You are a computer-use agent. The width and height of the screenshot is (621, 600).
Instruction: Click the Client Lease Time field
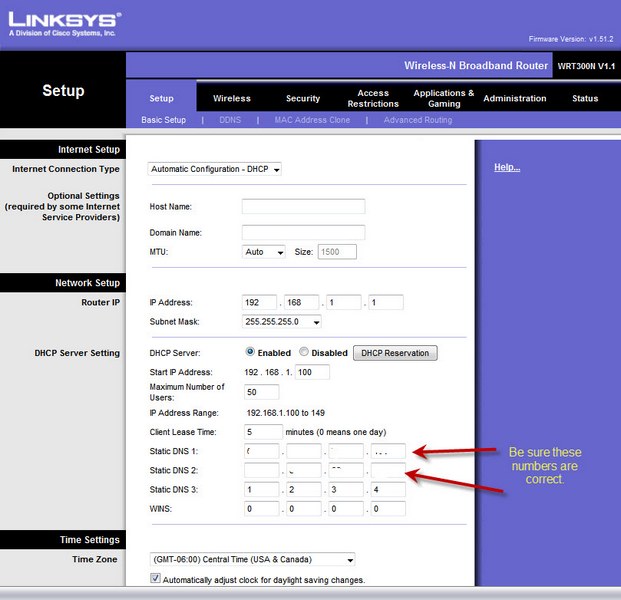click(264, 432)
